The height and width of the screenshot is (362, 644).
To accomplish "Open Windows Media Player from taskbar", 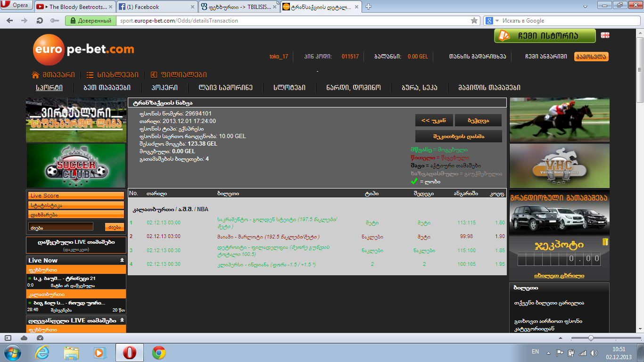I will tap(99, 353).
